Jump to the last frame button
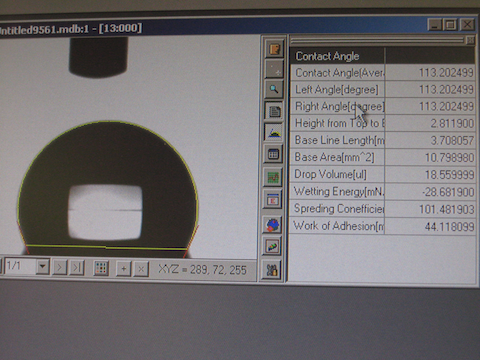The width and height of the screenshot is (480, 360). click(x=77, y=267)
